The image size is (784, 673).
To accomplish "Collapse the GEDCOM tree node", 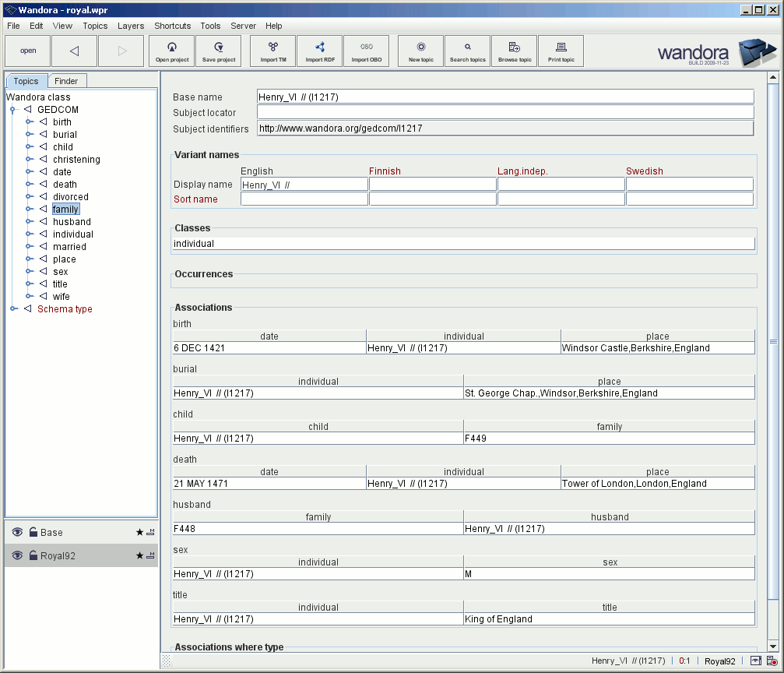I will [x=13, y=110].
